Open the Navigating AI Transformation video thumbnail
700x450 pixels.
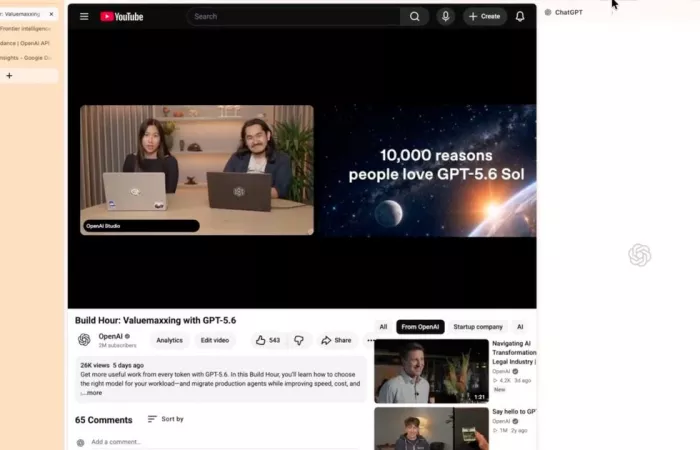pyautogui.click(x=431, y=371)
